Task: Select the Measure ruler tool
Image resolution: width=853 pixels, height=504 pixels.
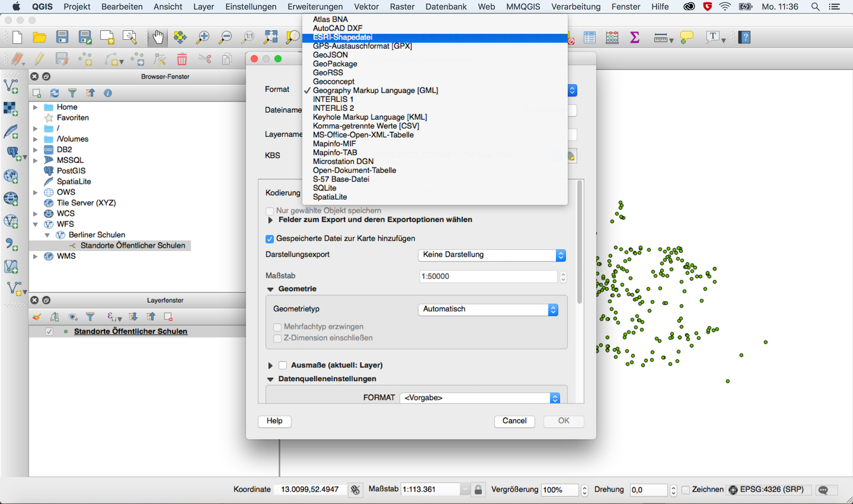Action: pos(660,38)
